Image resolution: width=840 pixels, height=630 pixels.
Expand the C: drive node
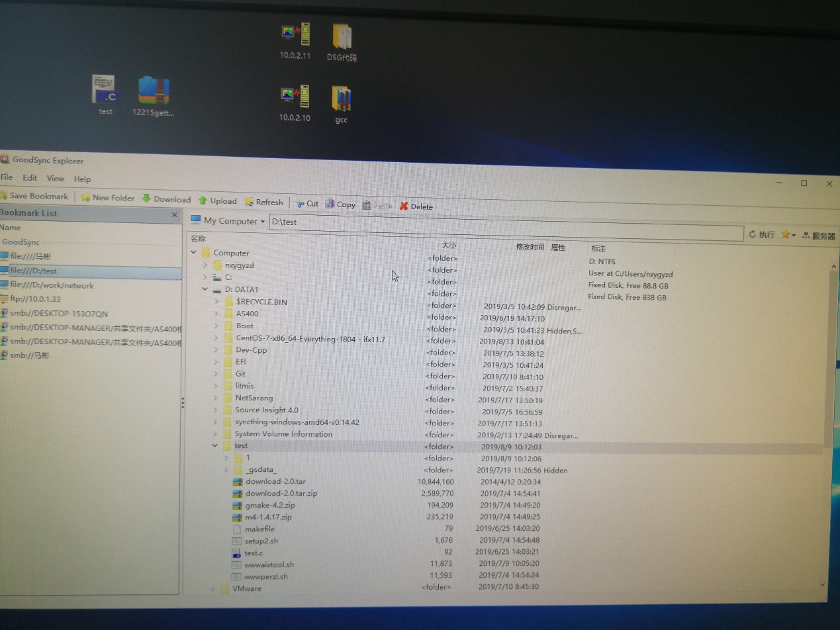pyautogui.click(x=205, y=277)
